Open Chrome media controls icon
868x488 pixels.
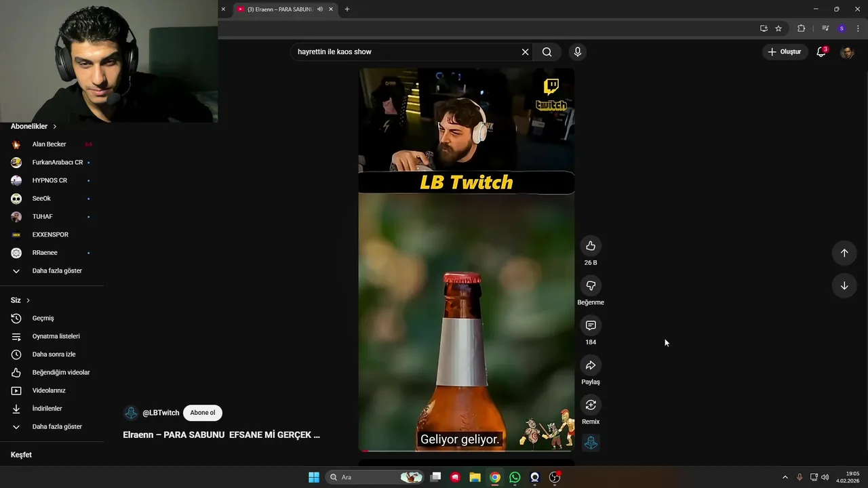[x=825, y=28]
